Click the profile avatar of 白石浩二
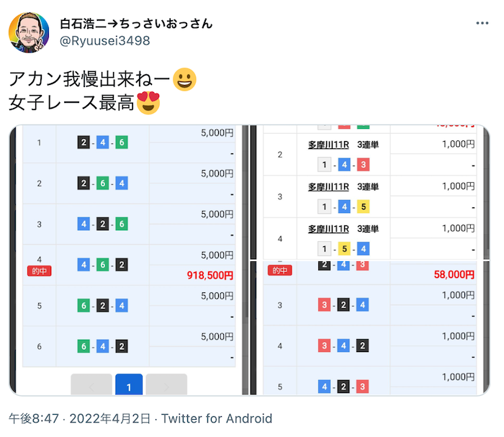Screen dimensions: 504x437 tap(29, 32)
